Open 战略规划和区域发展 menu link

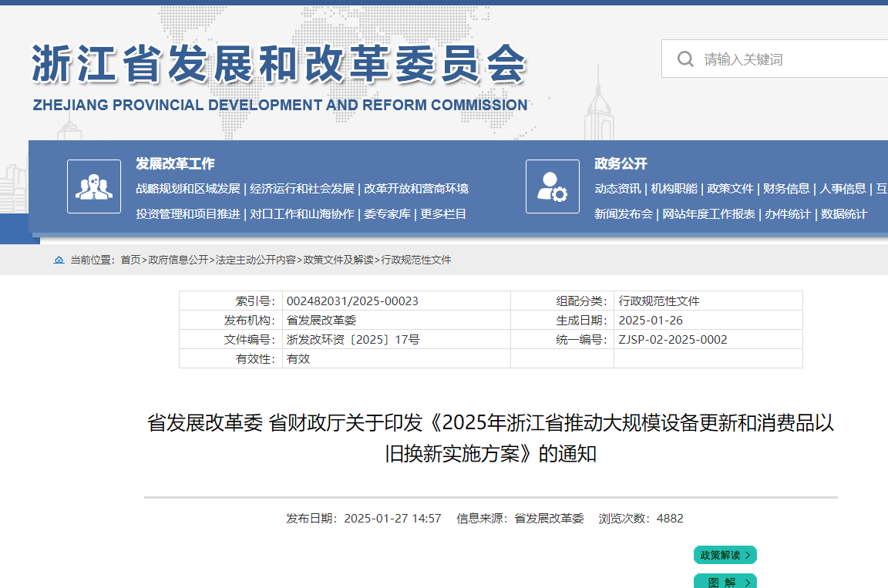pyautogui.click(x=188, y=189)
